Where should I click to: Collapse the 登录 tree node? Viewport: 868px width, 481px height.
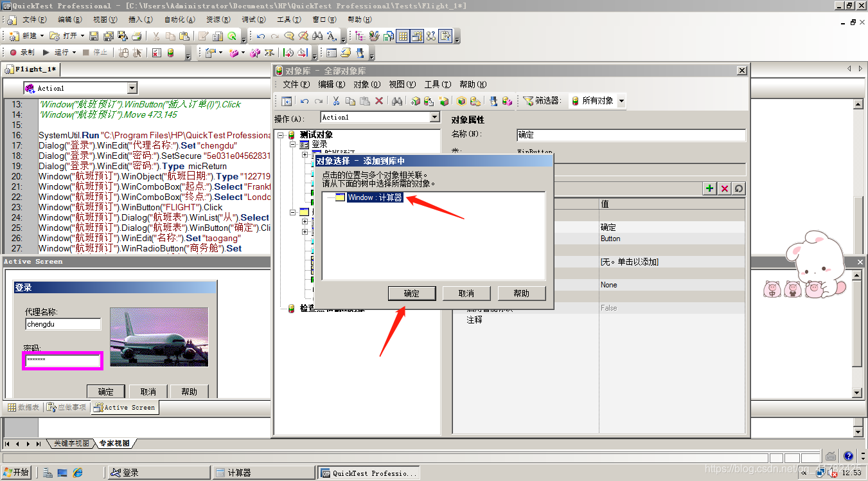click(x=293, y=145)
